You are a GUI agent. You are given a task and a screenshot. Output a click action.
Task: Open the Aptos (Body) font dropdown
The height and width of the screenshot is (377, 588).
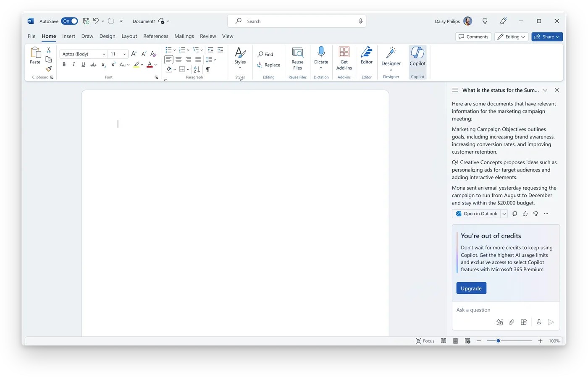coord(104,54)
